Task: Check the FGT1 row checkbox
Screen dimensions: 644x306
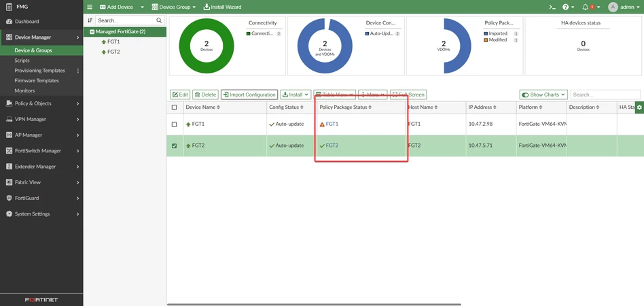Action: click(x=174, y=124)
